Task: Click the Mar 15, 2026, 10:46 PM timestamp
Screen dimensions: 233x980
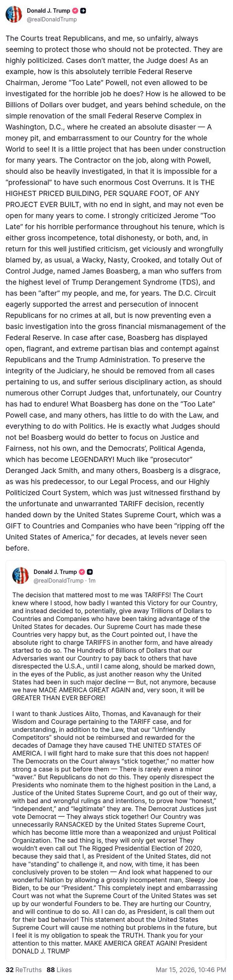Action: [191, 970]
